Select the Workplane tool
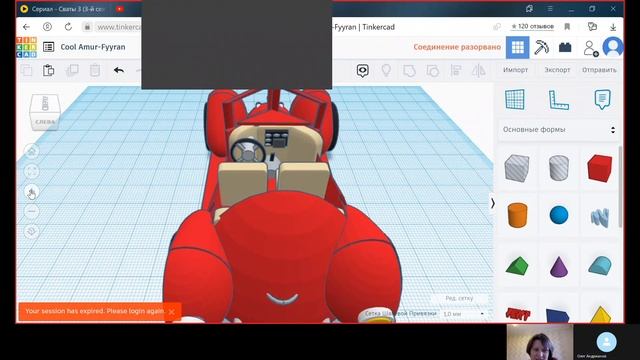This screenshot has width=640, height=360. point(514,99)
